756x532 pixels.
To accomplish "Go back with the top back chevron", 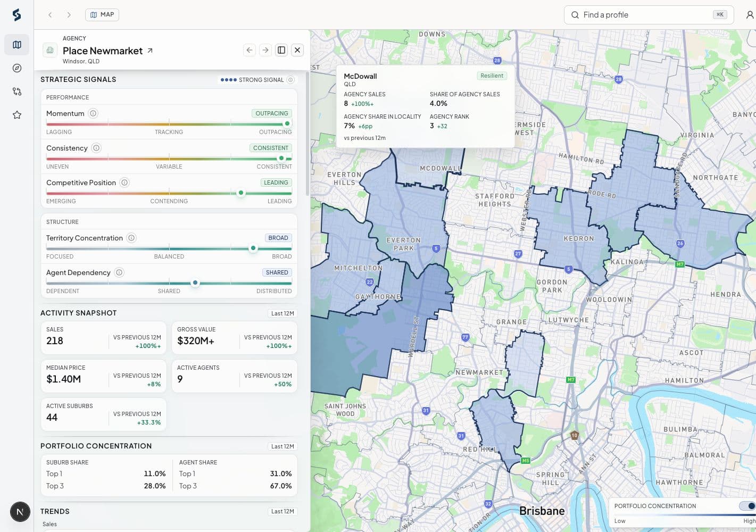I will click(x=50, y=15).
